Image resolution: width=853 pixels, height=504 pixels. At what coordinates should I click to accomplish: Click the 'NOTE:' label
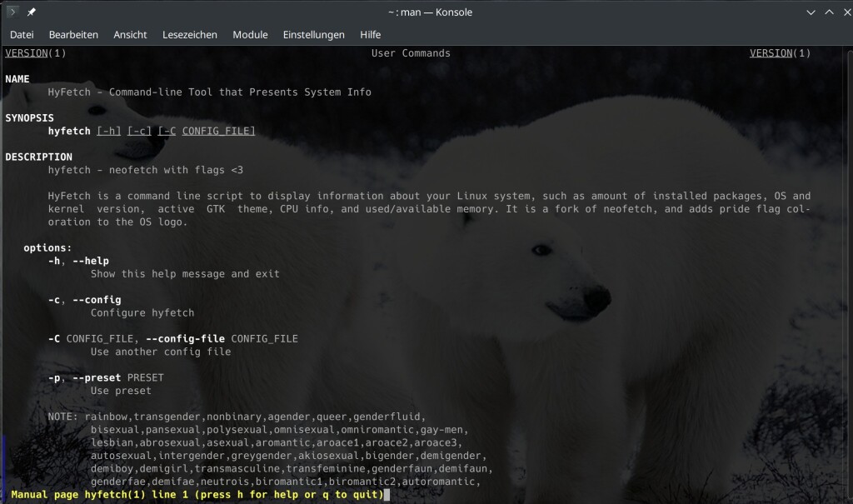click(63, 417)
